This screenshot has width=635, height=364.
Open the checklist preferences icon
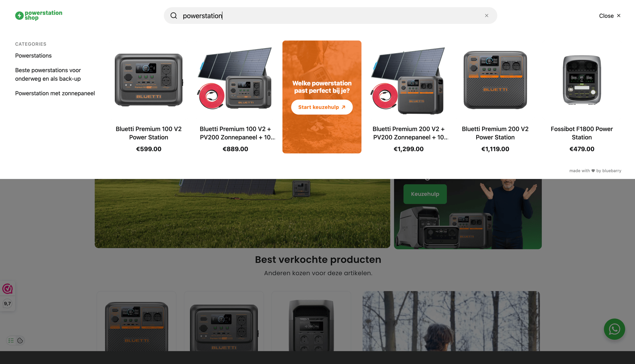click(11, 340)
